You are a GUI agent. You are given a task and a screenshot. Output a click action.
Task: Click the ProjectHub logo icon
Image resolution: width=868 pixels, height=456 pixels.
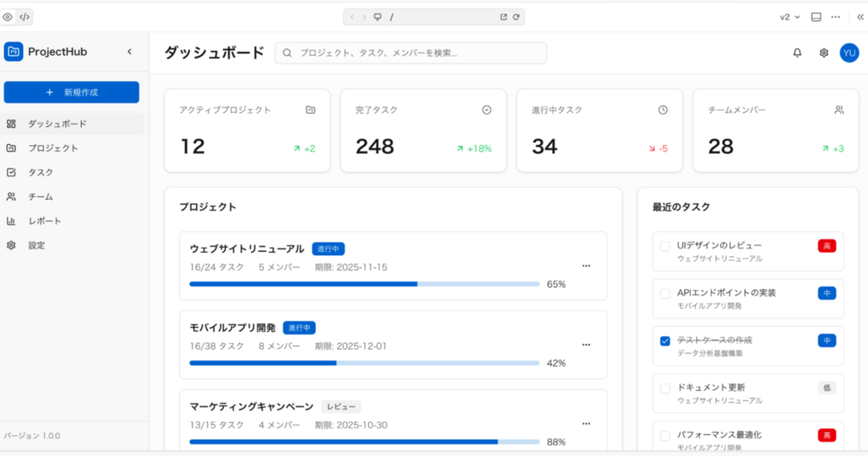click(x=13, y=51)
